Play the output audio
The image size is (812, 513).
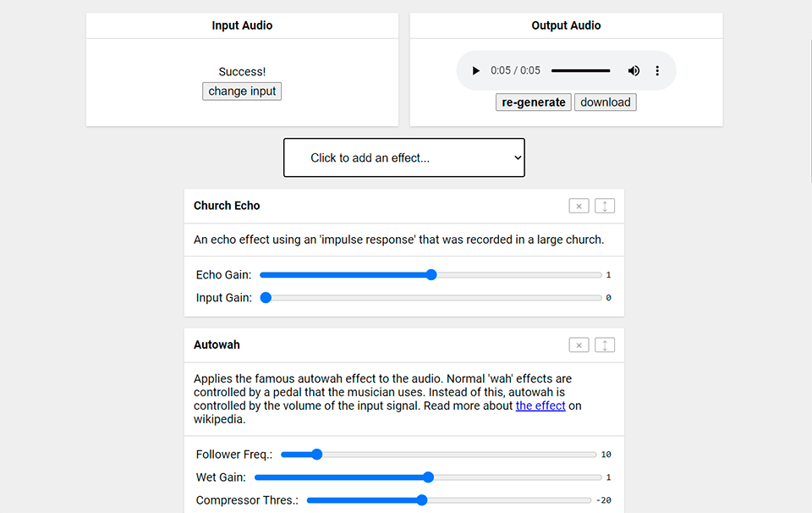[x=476, y=71]
